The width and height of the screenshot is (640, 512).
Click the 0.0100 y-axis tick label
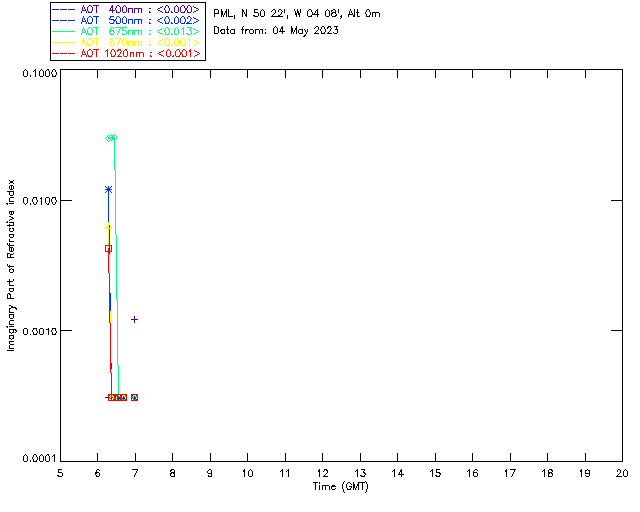[39, 201]
